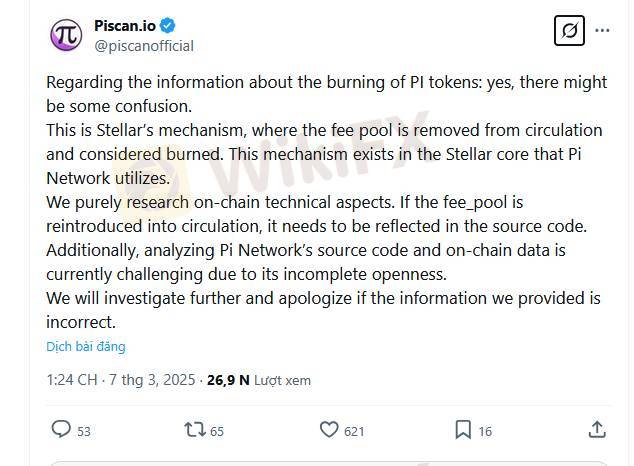Click the reply speech-bubble icon
634x466 pixels.
point(61,429)
